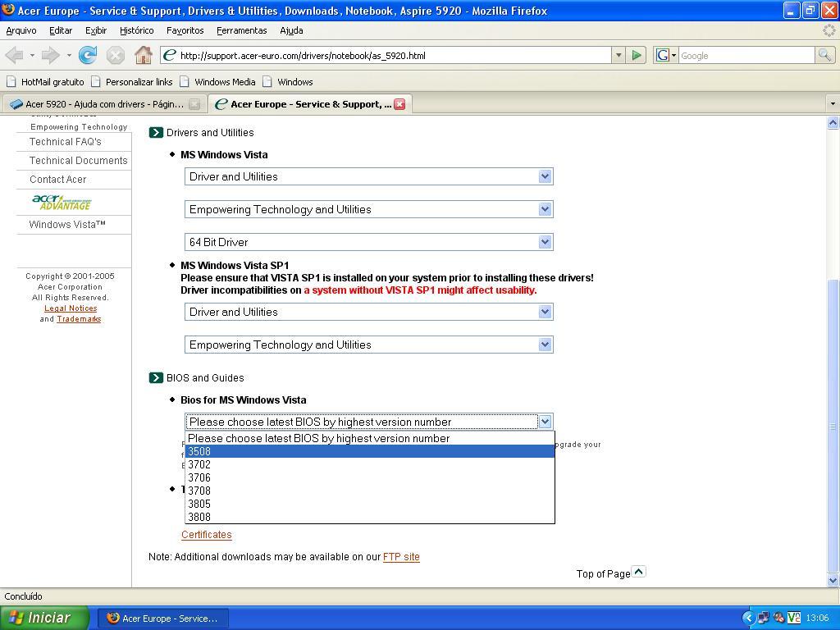
Task: Open the Ajuda menu
Action: point(291,30)
